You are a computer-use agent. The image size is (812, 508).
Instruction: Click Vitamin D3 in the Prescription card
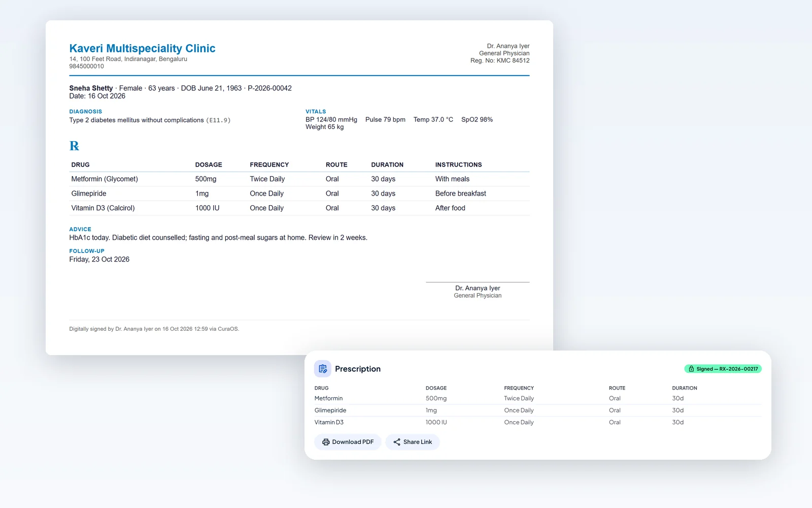point(329,422)
